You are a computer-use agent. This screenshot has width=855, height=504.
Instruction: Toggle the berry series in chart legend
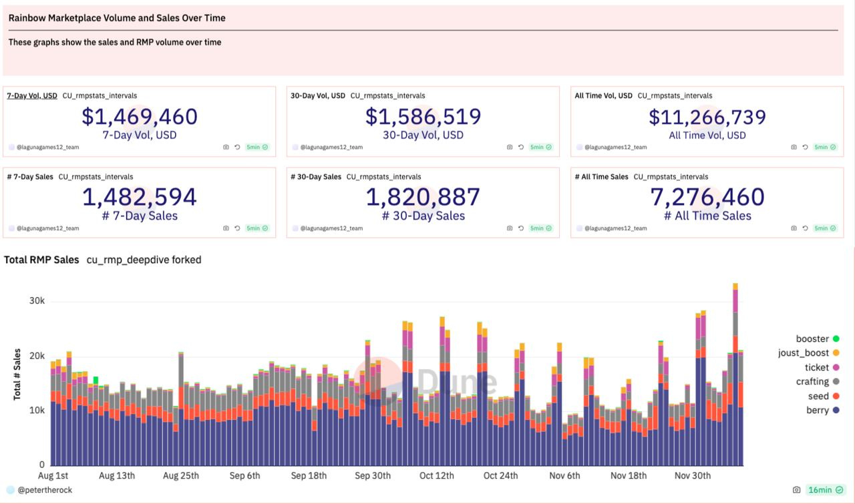(x=822, y=411)
